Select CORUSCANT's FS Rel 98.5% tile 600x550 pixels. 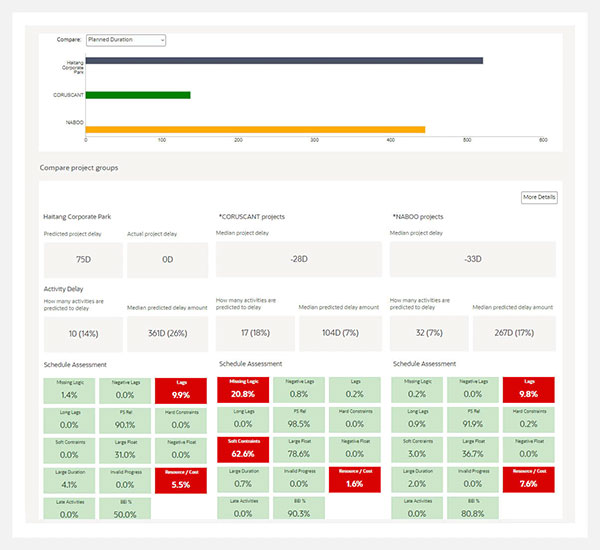[x=298, y=420]
